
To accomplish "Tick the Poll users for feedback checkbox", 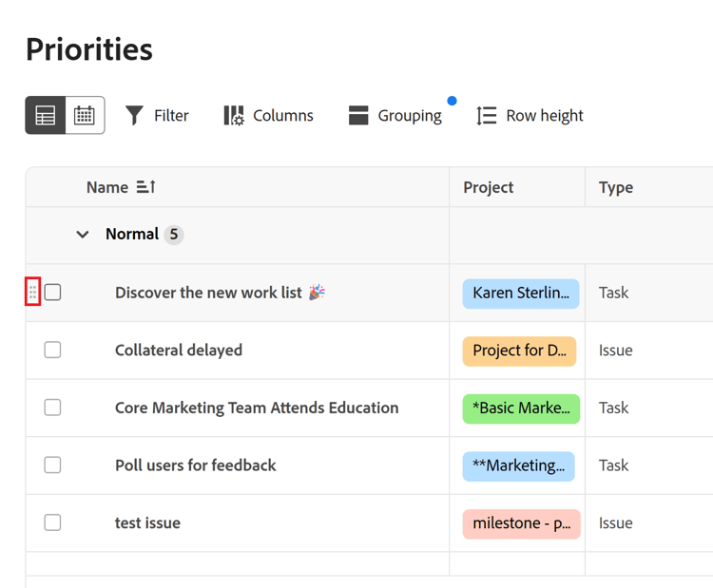I will pos(53,465).
